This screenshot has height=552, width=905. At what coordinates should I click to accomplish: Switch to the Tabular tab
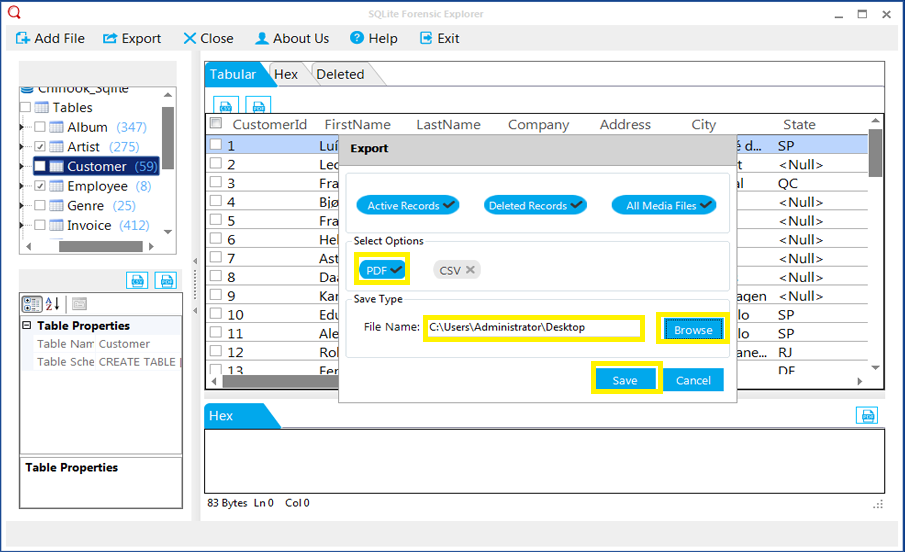click(x=233, y=74)
